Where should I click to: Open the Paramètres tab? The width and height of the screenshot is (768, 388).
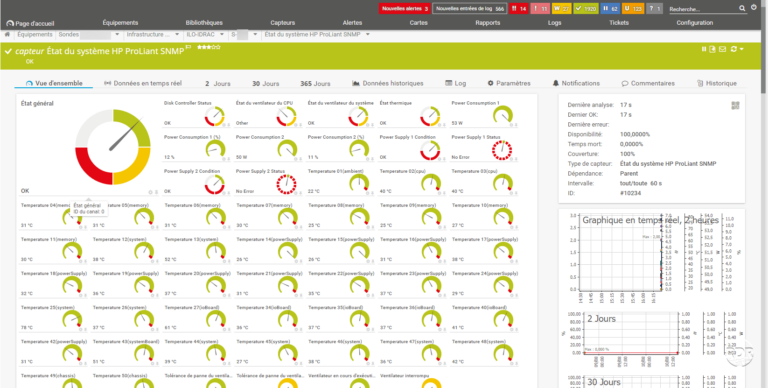pyautogui.click(x=509, y=83)
